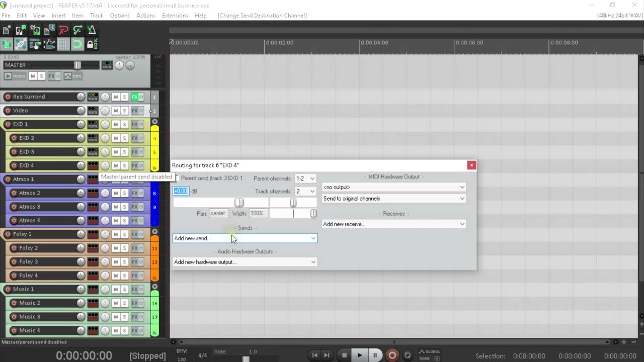
Task: Open the Insert menu
Action: point(58,16)
